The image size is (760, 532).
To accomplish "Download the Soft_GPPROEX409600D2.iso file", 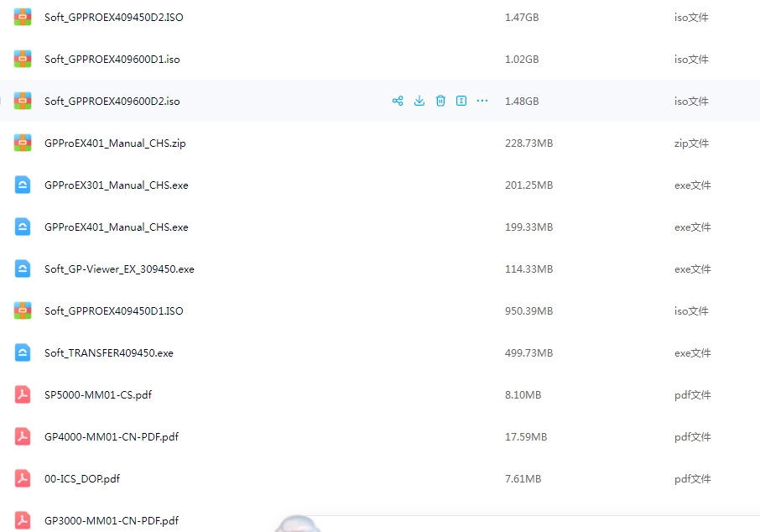I will coord(419,101).
